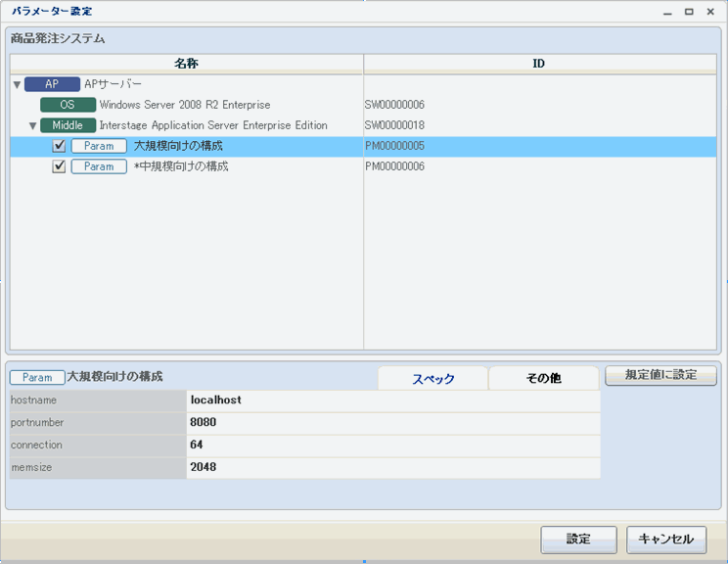Screen dimensions: 728x564
Task: Toggle the checkbox for 大規模向けの構成
Action: coord(60,146)
